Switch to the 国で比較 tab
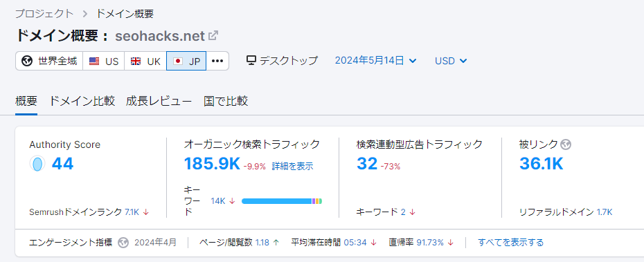 pos(226,101)
